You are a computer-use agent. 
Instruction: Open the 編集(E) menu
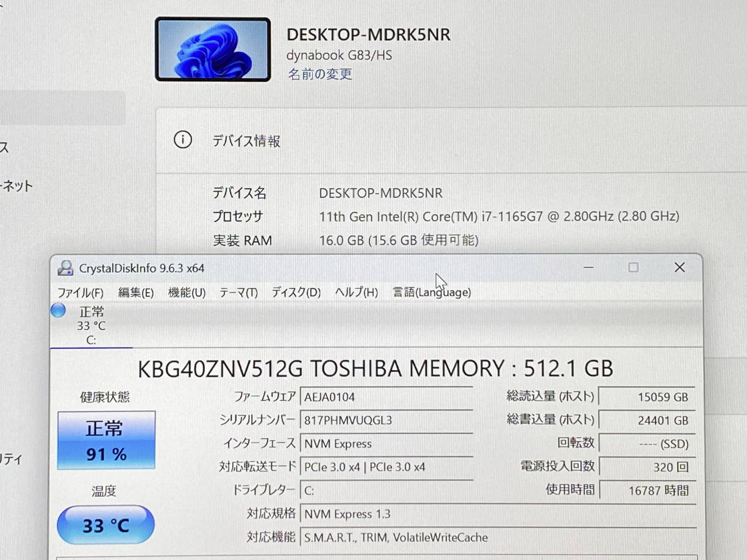click(x=136, y=293)
